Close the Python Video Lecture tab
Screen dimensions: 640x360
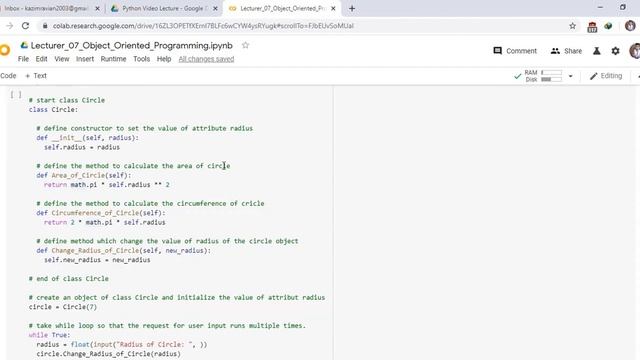coord(216,8)
